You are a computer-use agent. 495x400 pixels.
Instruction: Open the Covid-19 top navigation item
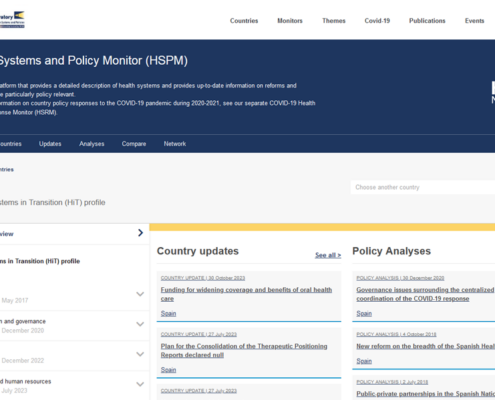377,21
